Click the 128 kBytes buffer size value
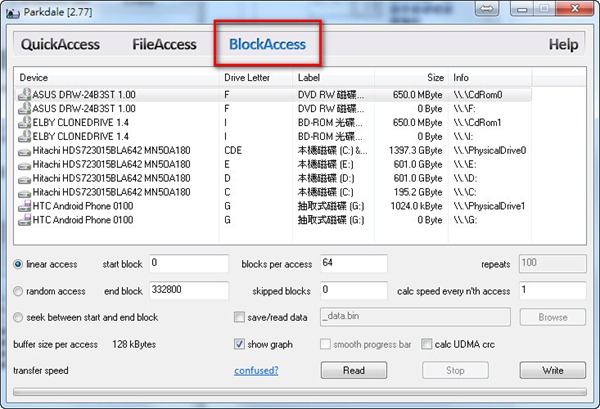This screenshot has height=409, width=600. click(x=134, y=344)
